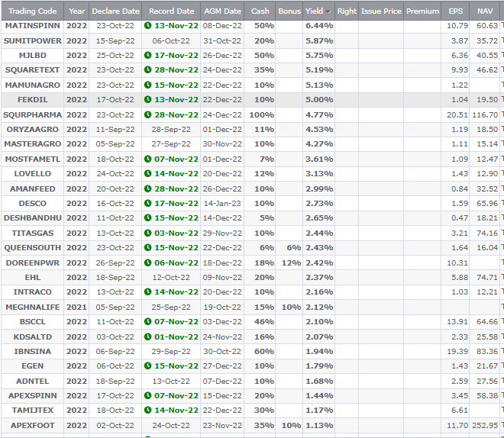The image size is (504, 438).
Task: Click the clock icon in the QUEENSOUTH row
Action: coord(147,247)
